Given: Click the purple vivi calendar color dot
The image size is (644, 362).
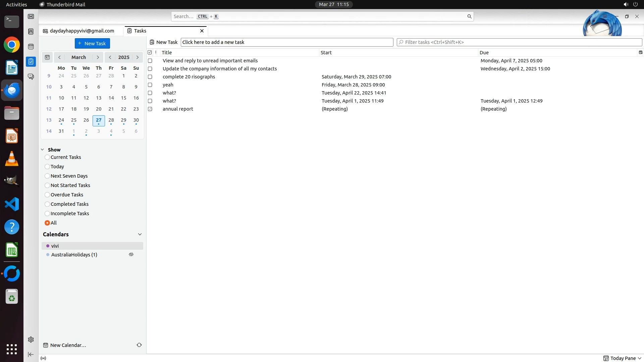Looking at the screenshot, I should pos(48,246).
